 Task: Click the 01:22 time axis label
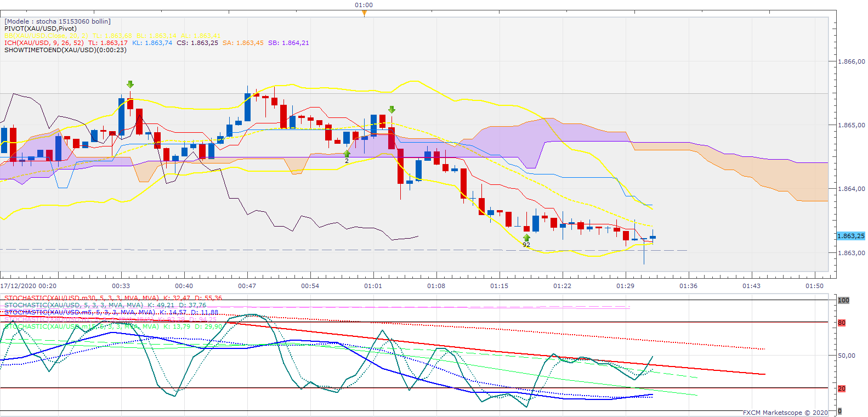click(x=563, y=286)
